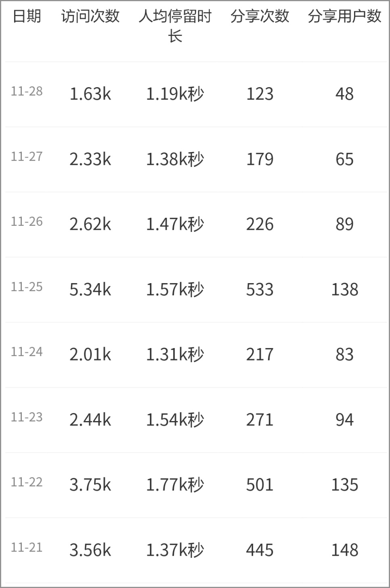
Task: Select the 人均停留时长 column header
Action: pos(175,26)
